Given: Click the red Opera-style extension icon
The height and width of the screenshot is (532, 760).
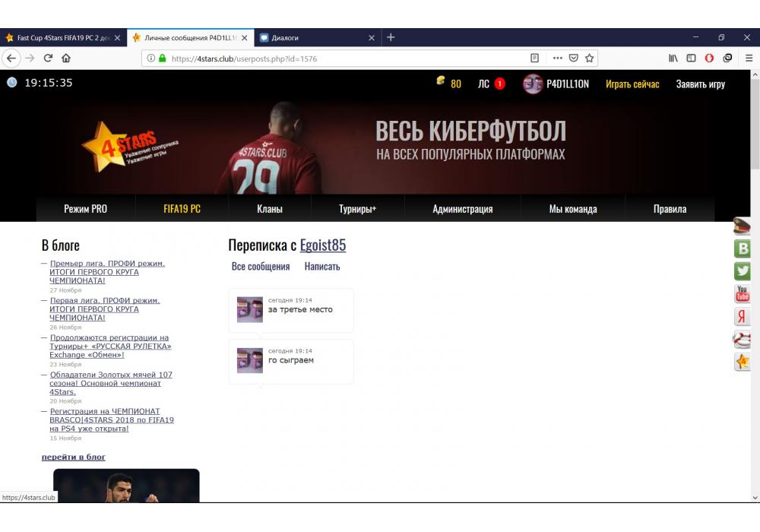Looking at the screenshot, I should click(709, 59).
